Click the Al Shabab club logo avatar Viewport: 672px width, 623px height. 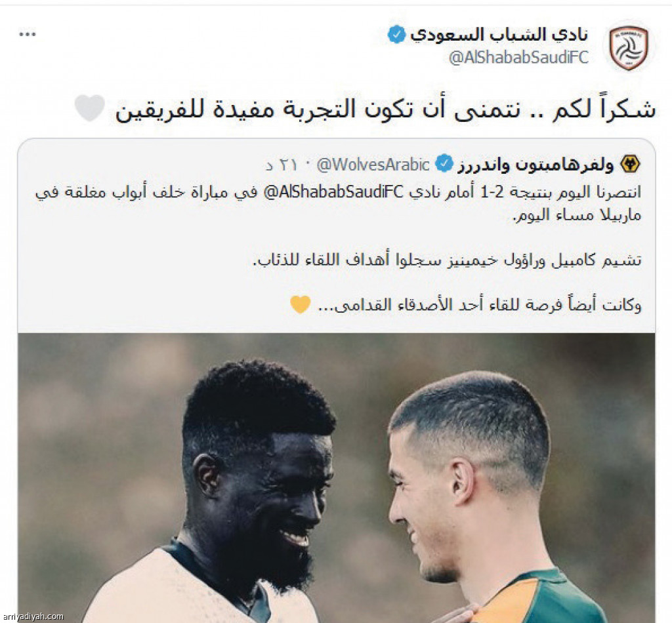point(629,47)
